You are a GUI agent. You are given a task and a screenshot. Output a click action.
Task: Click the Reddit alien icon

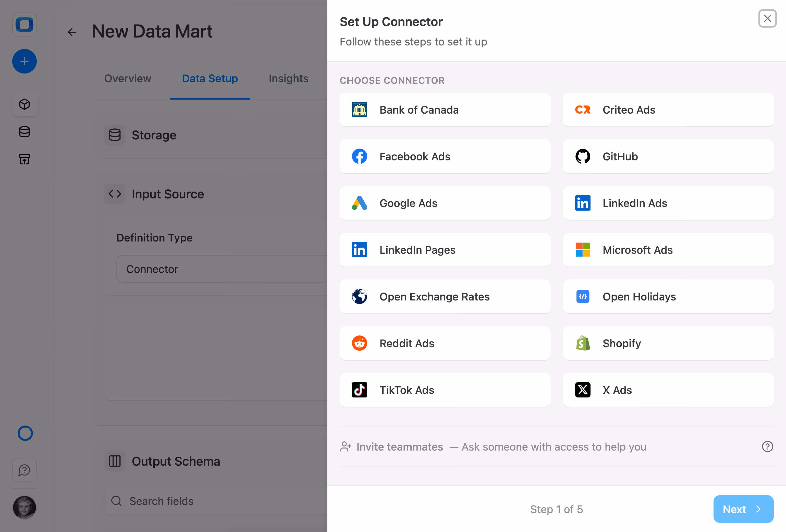[x=359, y=343]
